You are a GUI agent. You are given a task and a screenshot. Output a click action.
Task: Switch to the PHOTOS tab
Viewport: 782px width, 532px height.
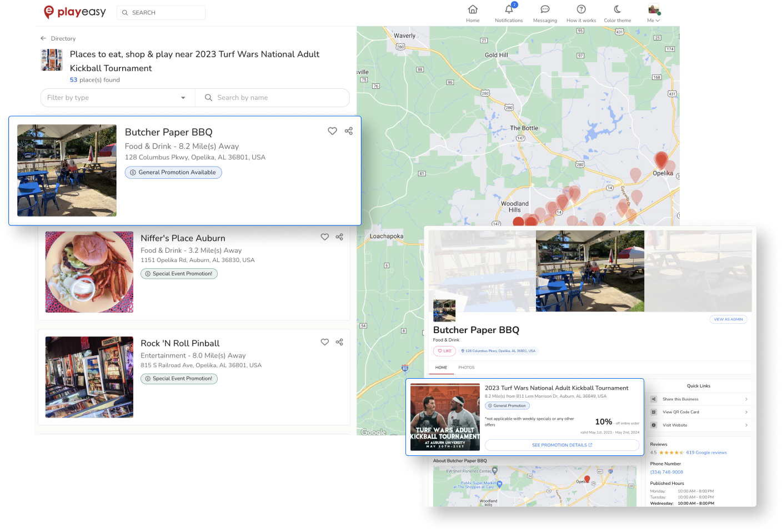pos(467,368)
